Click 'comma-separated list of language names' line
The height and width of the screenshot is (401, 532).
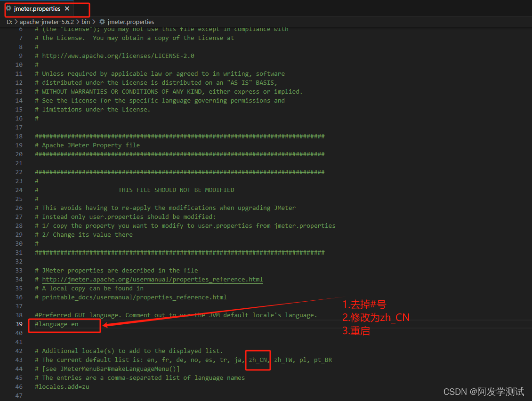point(140,377)
